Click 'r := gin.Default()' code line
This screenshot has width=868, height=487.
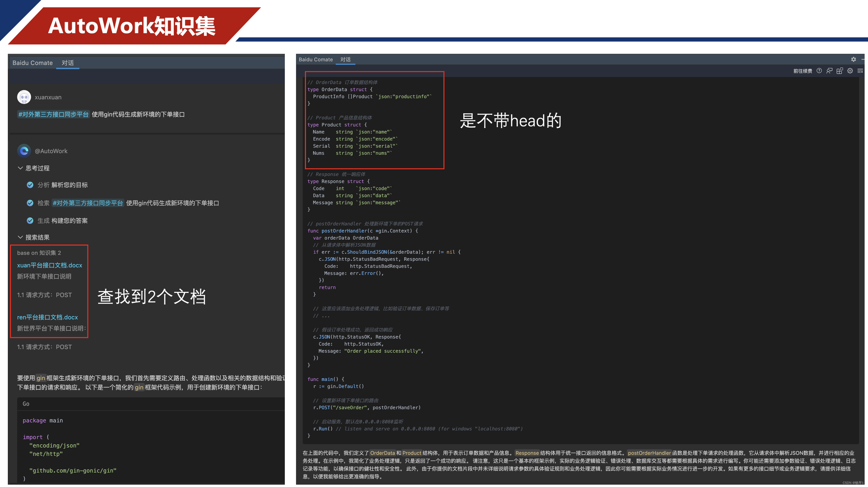coord(338,386)
